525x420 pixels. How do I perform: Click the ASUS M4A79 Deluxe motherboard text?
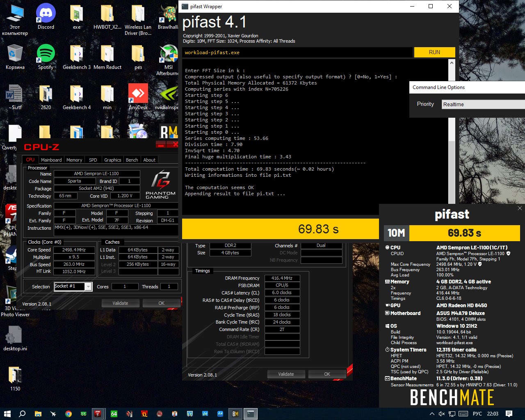click(x=461, y=313)
